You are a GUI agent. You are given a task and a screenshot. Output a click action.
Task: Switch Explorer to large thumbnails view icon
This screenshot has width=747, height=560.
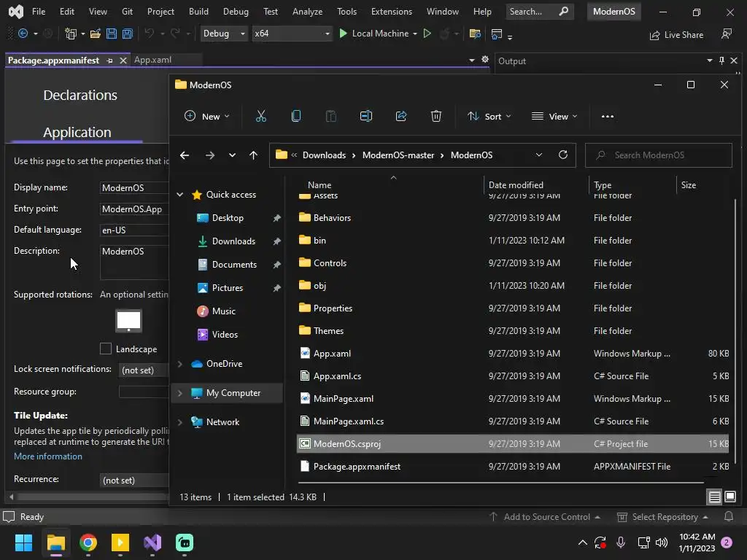(729, 497)
